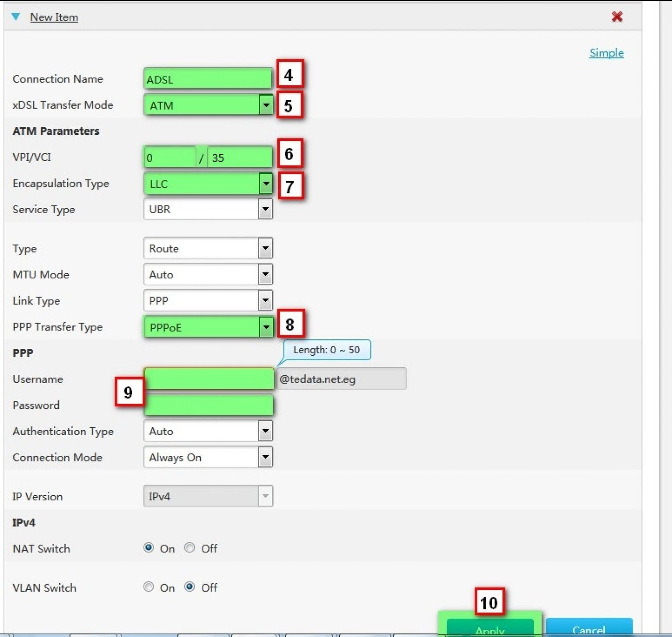Open the Authentication Type dropdown
Image resolution: width=672 pixels, height=637 pixels.
208,431
